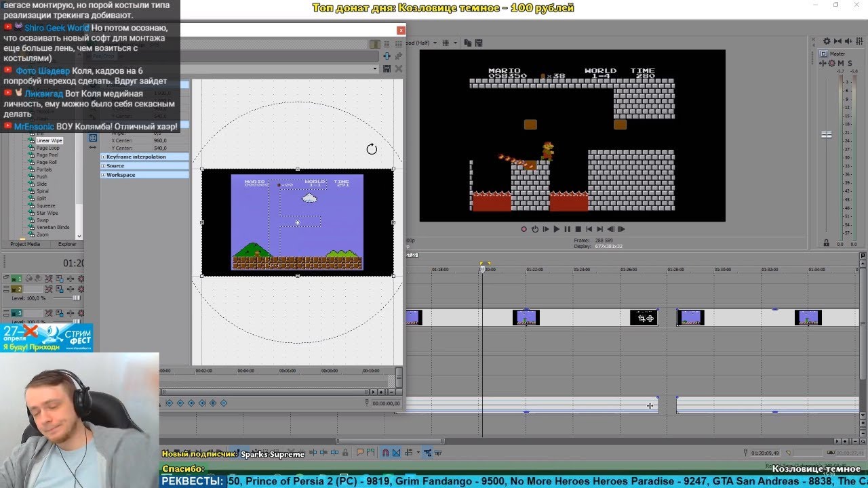This screenshot has width=868, height=488.
Task: Select the Squeeze transition
Action: (x=45, y=205)
